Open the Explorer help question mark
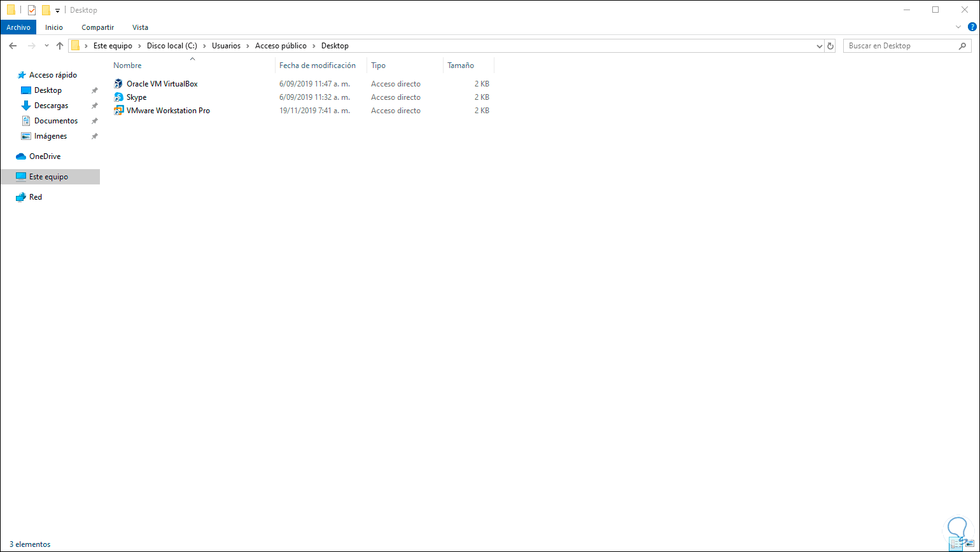 click(972, 27)
